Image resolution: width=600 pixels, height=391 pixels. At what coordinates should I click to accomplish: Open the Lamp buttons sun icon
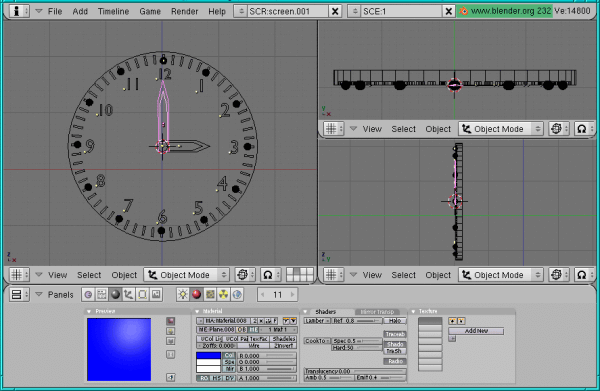tap(183, 295)
